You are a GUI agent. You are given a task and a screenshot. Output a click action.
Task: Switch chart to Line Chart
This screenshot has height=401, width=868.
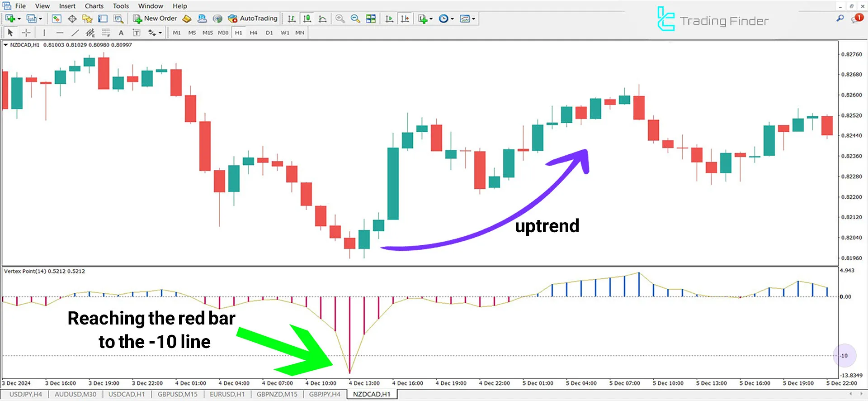(x=322, y=19)
